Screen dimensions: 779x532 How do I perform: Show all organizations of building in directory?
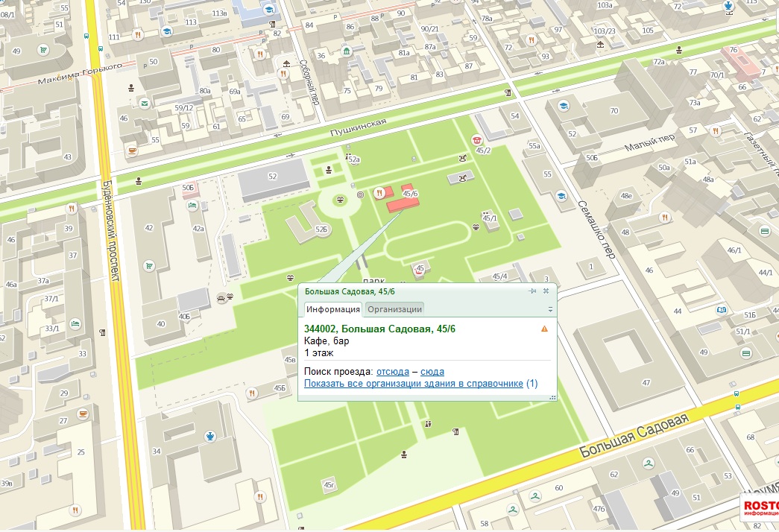pos(413,384)
